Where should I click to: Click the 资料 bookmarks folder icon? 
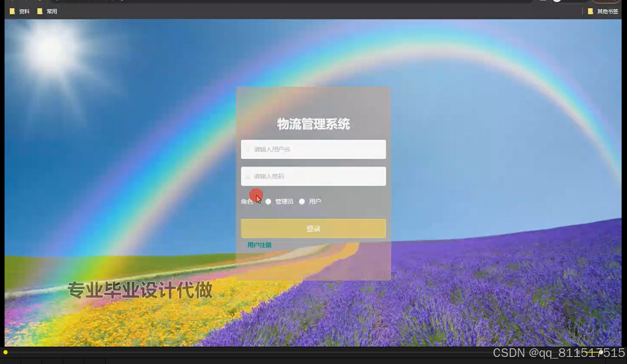[x=12, y=11]
